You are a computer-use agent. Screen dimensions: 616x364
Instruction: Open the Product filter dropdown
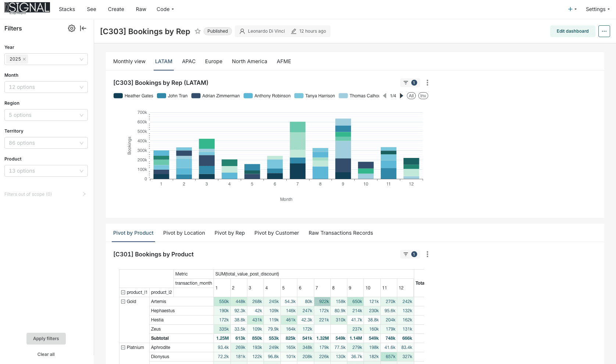(46, 171)
